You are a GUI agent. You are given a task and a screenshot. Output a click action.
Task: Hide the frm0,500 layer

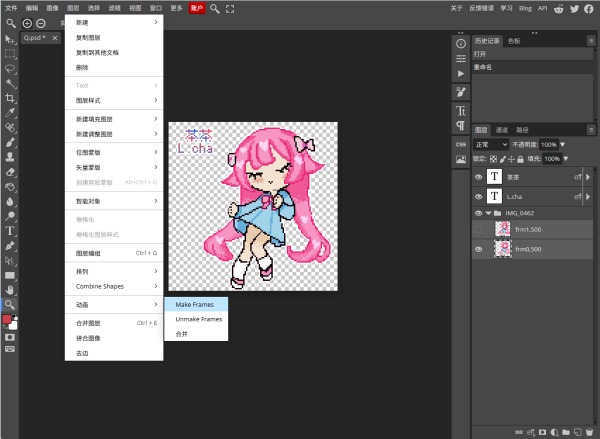478,249
